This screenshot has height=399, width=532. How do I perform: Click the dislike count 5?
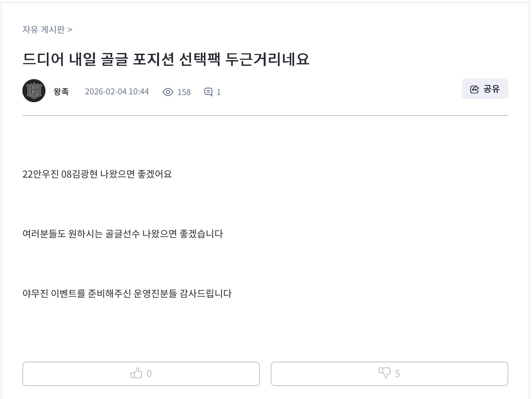tap(397, 374)
